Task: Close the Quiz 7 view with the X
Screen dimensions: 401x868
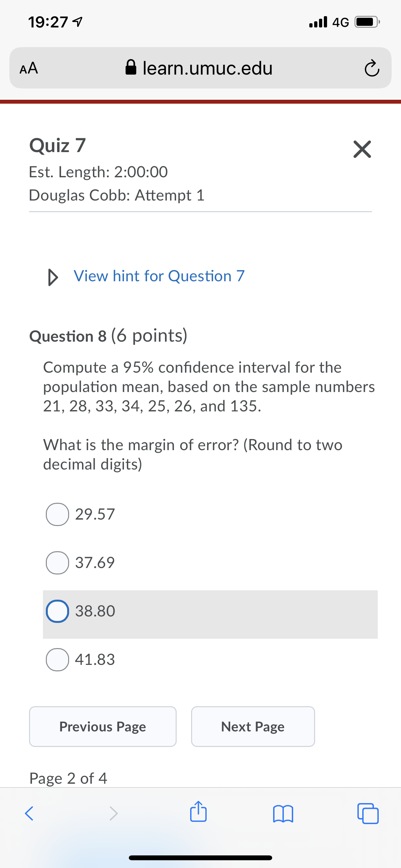Action: click(x=362, y=150)
